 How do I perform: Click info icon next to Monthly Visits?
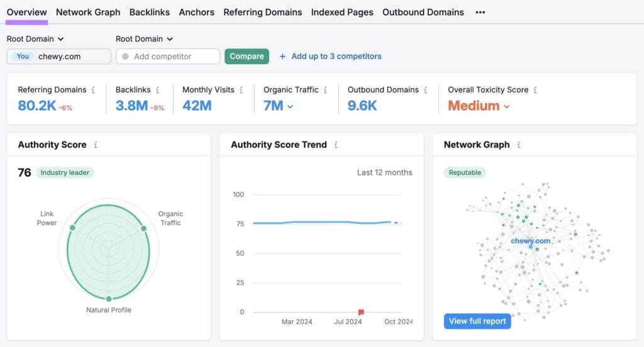point(241,90)
